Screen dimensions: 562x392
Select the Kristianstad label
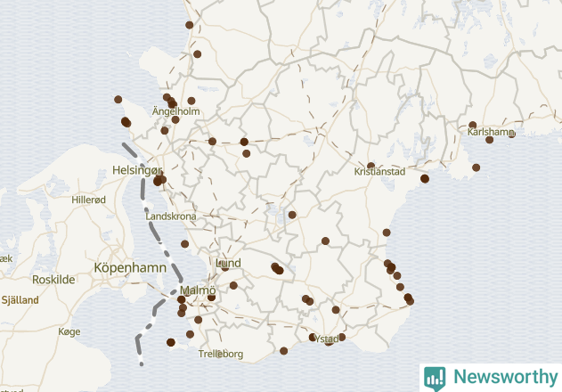379,171
